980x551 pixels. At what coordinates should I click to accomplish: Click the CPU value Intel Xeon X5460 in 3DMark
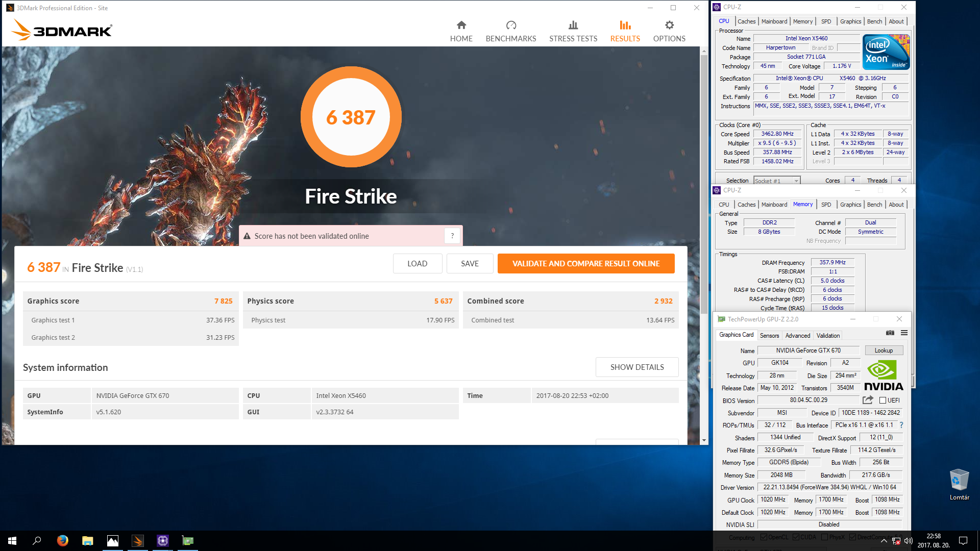click(x=340, y=395)
